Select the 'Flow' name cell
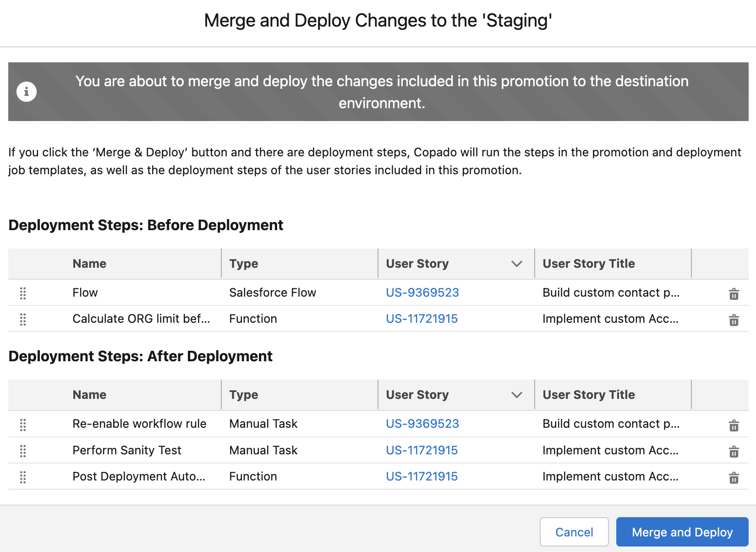Viewport: 756px width, 552px height. (x=85, y=293)
